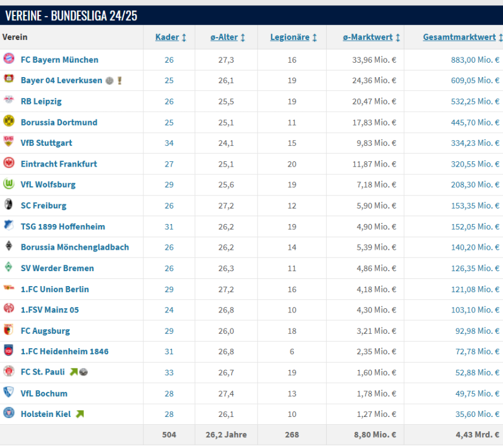Click the FC St. Pauli promotion arrow icon
The image size is (503, 448).
coord(73,372)
